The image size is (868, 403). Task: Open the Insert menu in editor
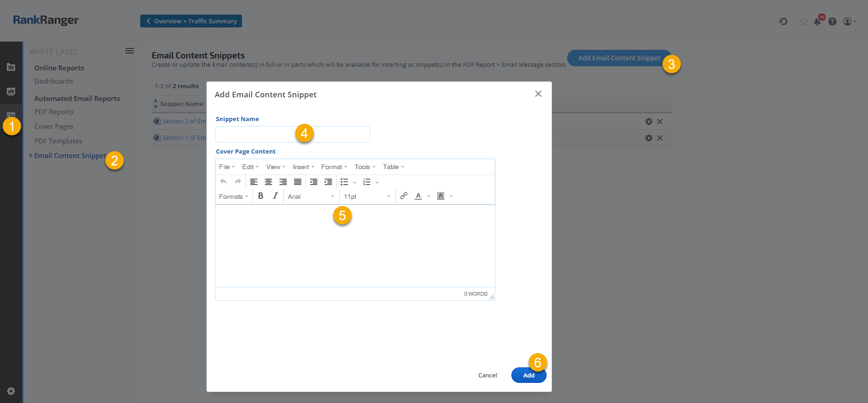(x=303, y=167)
